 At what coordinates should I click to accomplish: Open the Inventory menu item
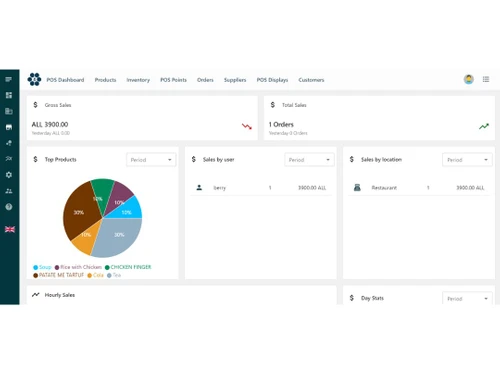(x=138, y=80)
